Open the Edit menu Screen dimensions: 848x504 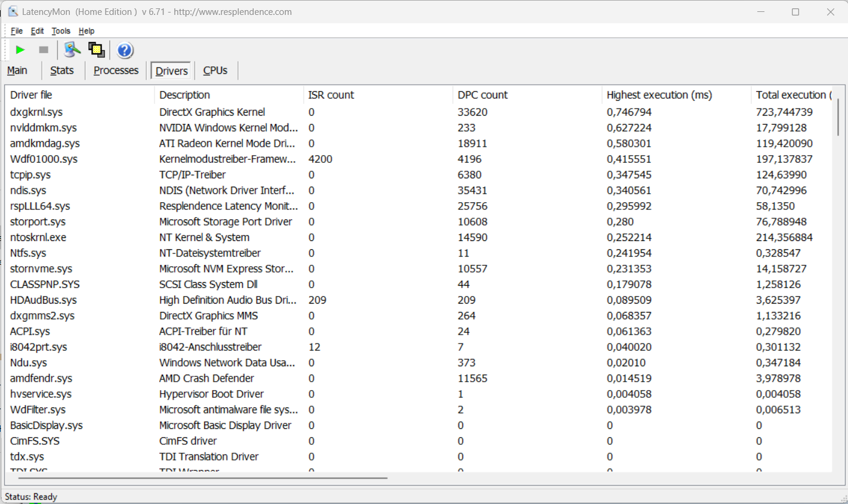[x=37, y=31]
